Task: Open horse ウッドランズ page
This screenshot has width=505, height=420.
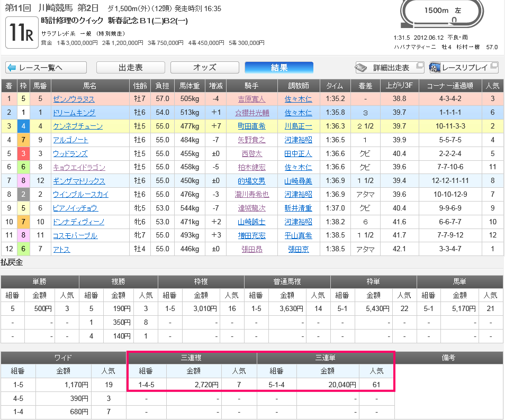Action: [70, 154]
